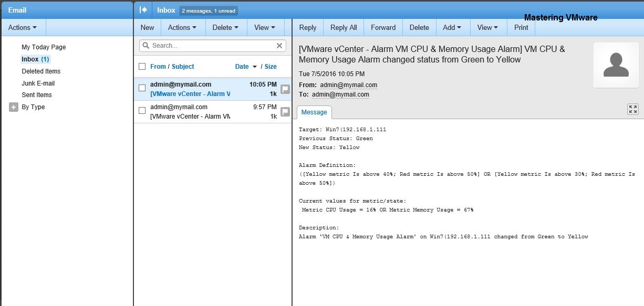The image size is (644, 306).
Task: Click the To address admin@mymail.com in header
Action: [340, 95]
